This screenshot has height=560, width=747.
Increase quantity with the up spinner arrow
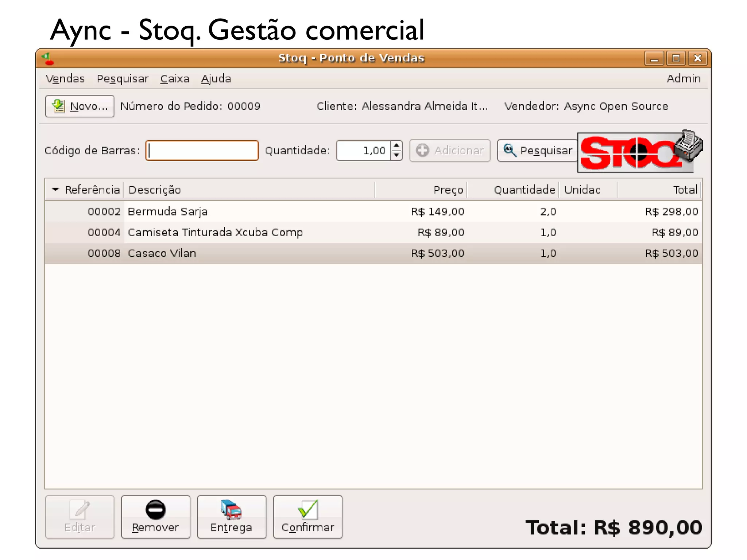[396, 145]
